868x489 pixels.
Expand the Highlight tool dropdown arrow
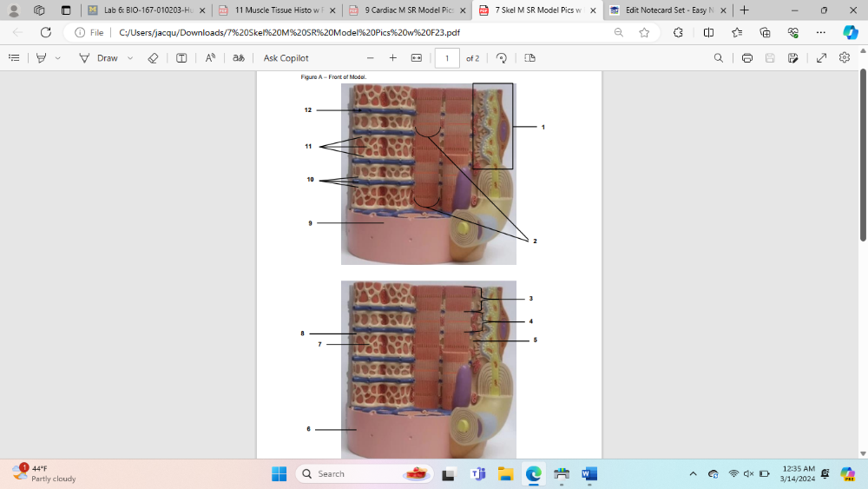point(58,58)
